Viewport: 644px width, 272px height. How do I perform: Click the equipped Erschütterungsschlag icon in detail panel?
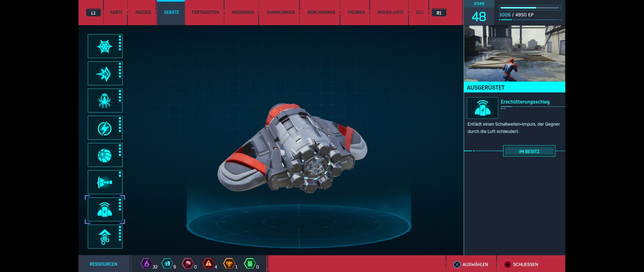[482, 108]
